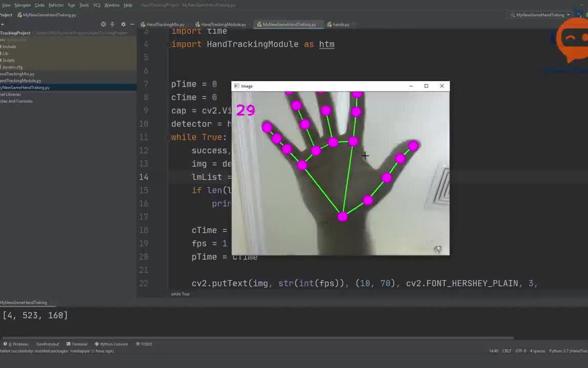Click the hide Project panel icon
Screen dimensions: 588x368
coord(132,24)
